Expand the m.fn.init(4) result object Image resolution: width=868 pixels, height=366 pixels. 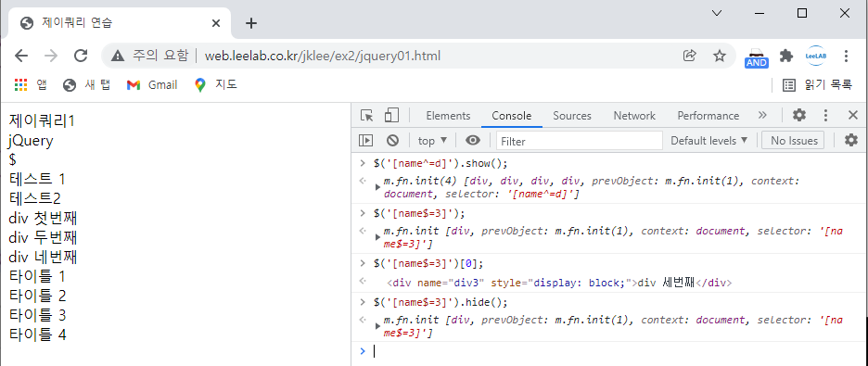coord(378,187)
